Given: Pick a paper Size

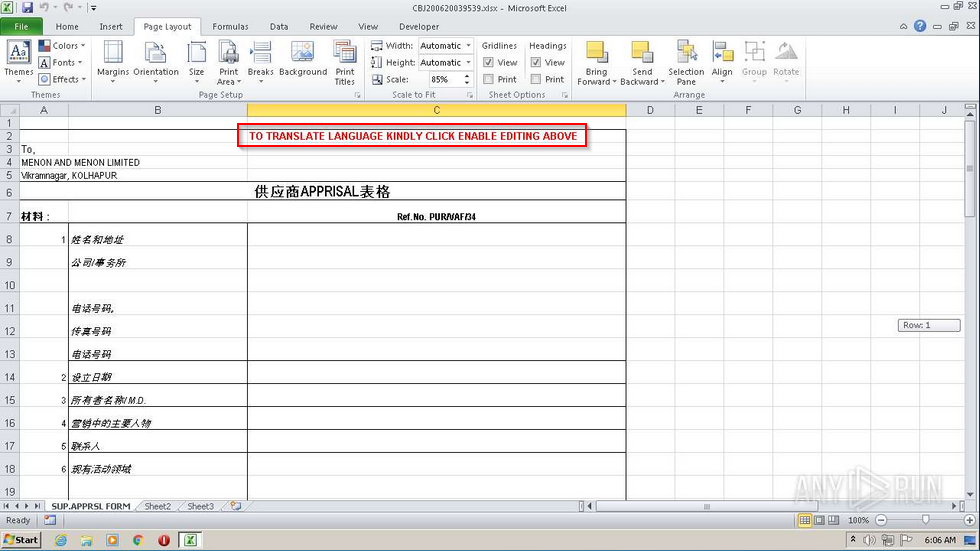Looking at the screenshot, I should point(196,62).
